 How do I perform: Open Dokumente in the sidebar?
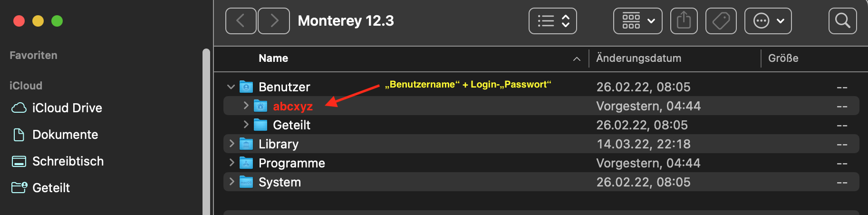(x=65, y=135)
